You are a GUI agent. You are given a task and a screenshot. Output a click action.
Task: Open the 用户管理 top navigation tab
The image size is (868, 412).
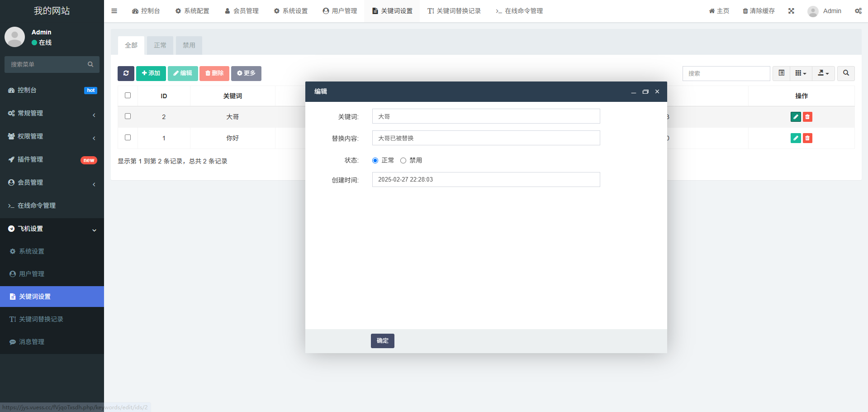click(x=340, y=11)
